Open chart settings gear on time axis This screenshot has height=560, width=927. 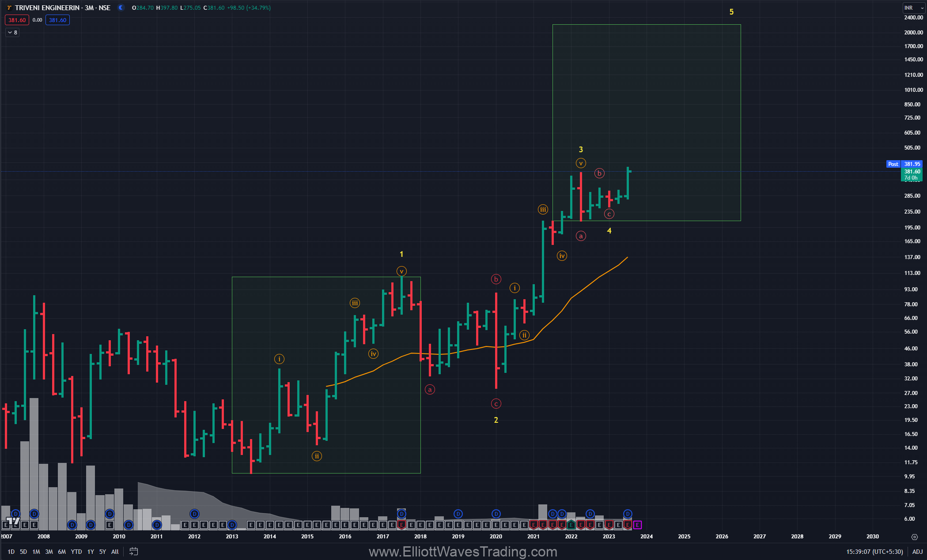tap(915, 537)
